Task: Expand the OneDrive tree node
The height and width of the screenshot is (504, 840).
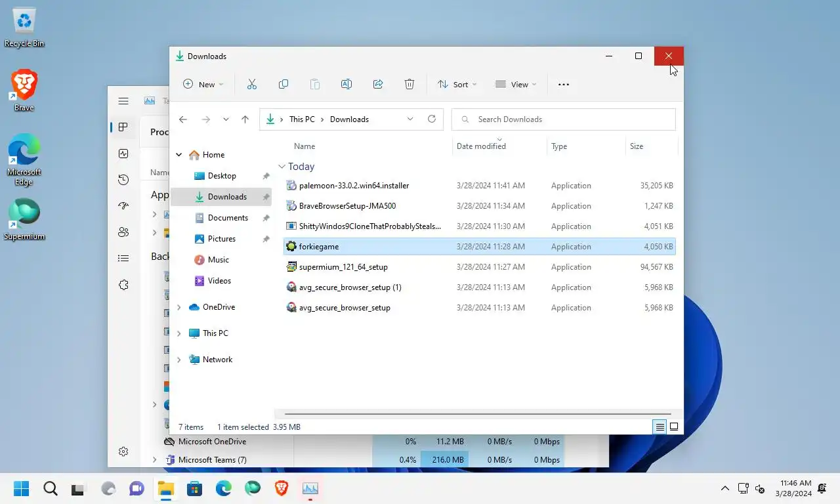Action: click(178, 307)
